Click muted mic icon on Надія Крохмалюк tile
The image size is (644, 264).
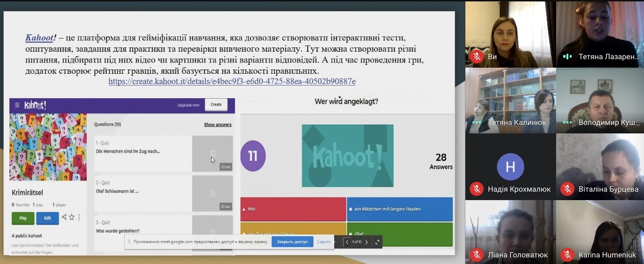(477, 189)
